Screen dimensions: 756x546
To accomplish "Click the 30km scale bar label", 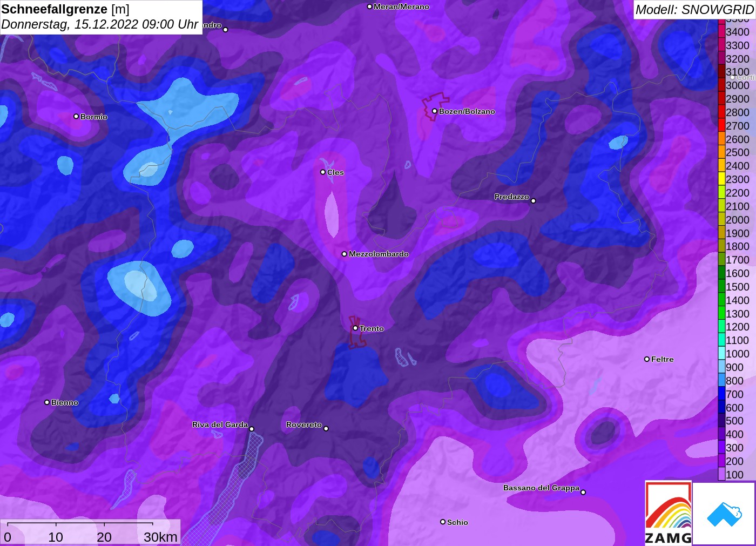I will click(x=160, y=537).
